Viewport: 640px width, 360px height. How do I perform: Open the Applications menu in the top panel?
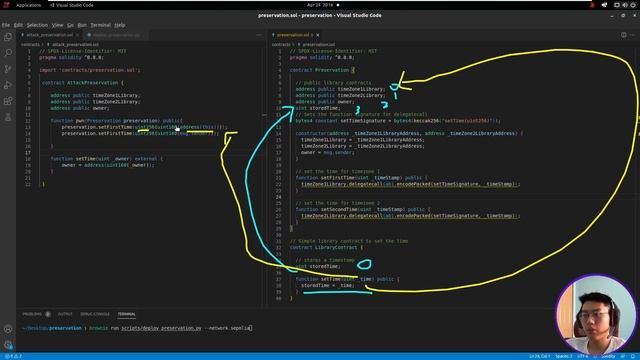click(28, 5)
